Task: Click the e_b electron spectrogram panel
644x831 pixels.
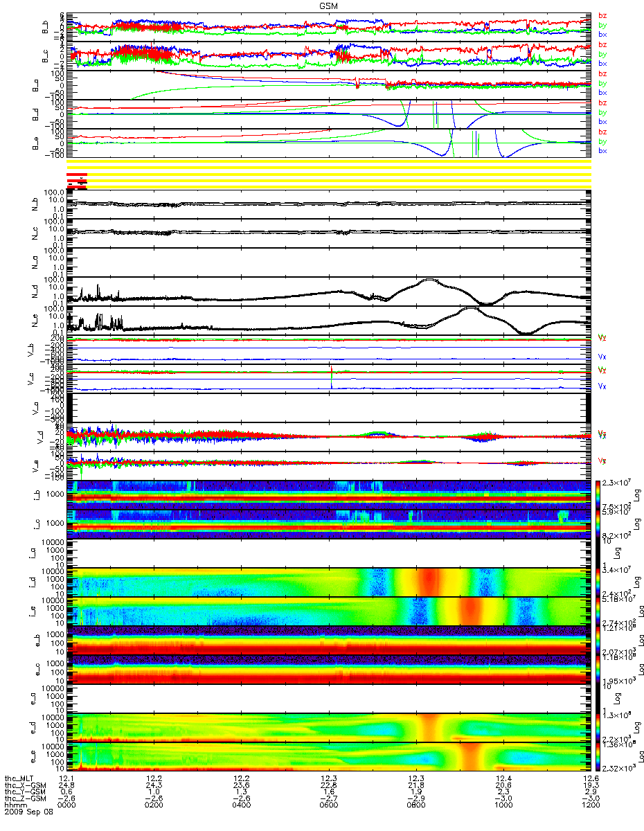Action: pyautogui.click(x=328, y=640)
